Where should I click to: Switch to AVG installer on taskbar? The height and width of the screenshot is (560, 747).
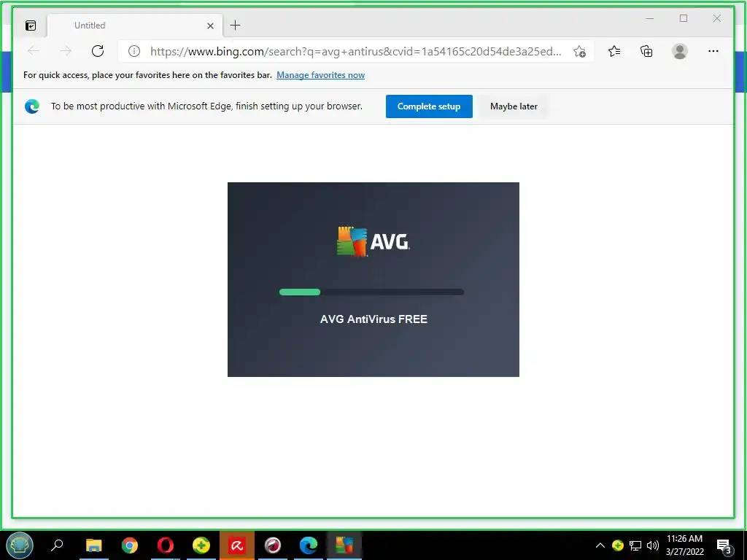(x=344, y=545)
